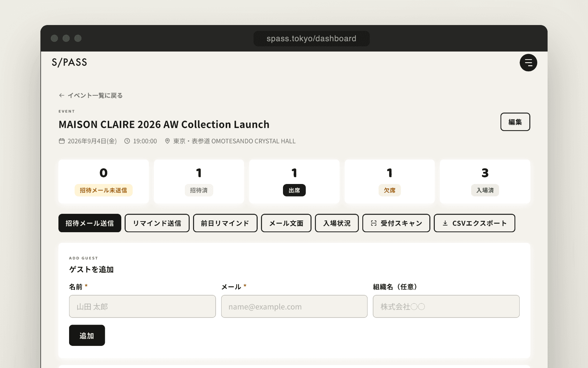
Task: Click the ゲストを追加 heading
Action: point(92,269)
